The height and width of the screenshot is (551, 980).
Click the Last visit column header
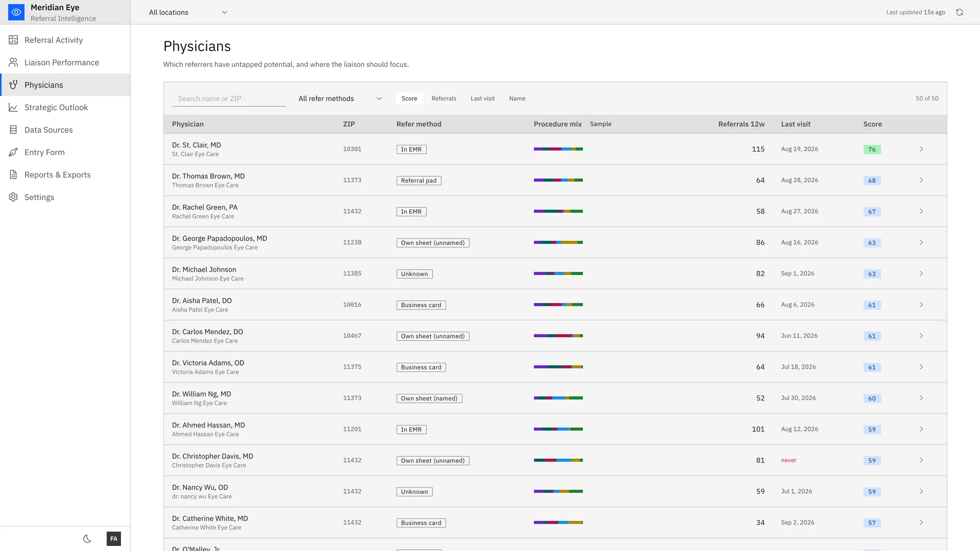click(796, 124)
